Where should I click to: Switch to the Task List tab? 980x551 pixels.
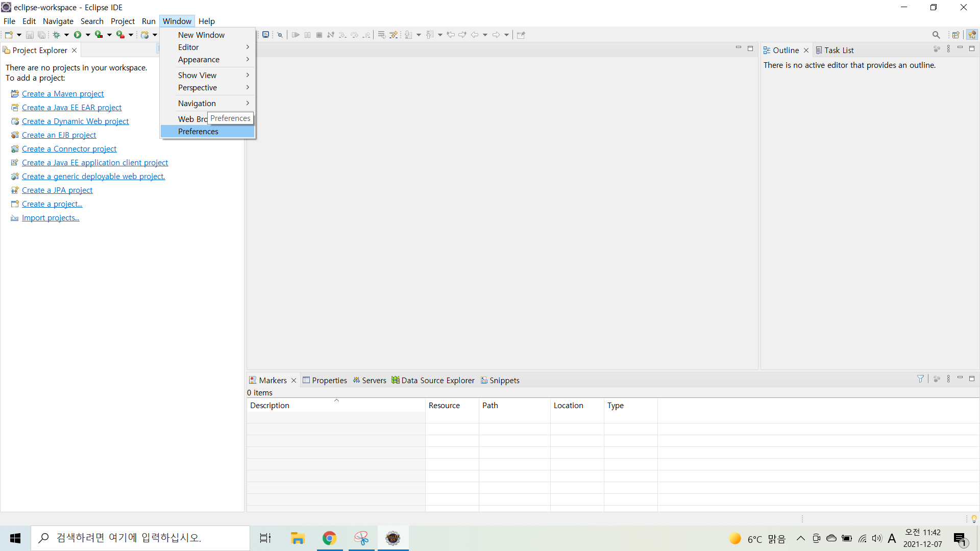tap(835, 50)
